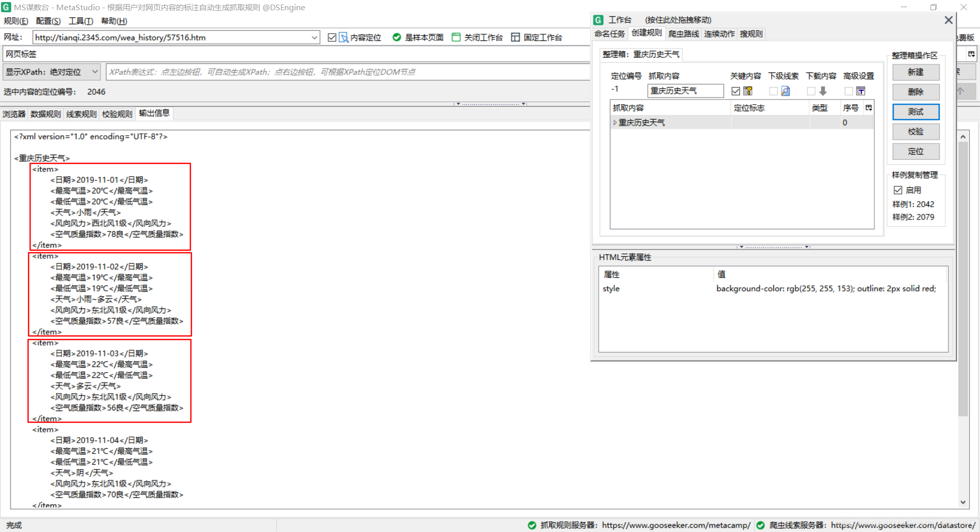Switch to the 校验规则 tab
The width and height of the screenshot is (980, 532).
(117, 114)
